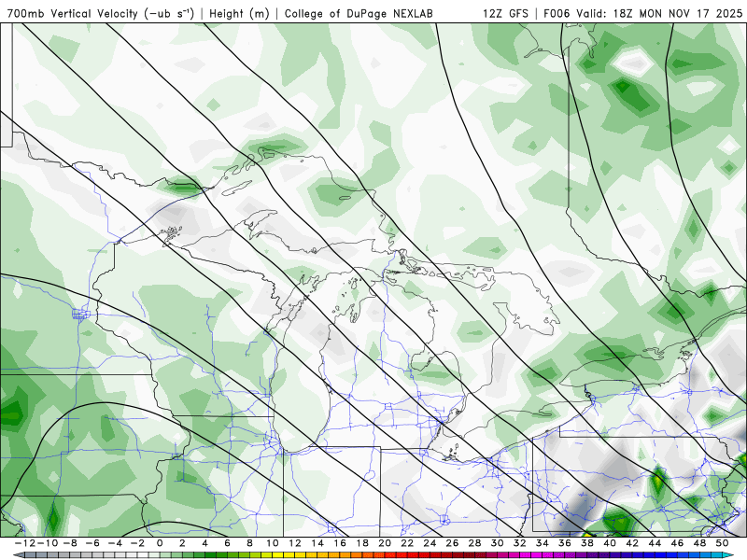Click the '46' color scale label
This screenshot has width=747, height=560.
(678, 543)
